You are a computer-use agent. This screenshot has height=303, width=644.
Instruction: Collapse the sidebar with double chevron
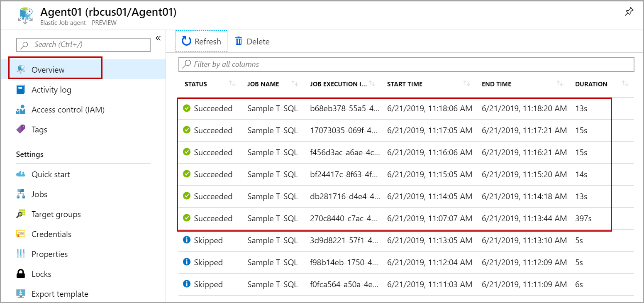[x=158, y=38]
